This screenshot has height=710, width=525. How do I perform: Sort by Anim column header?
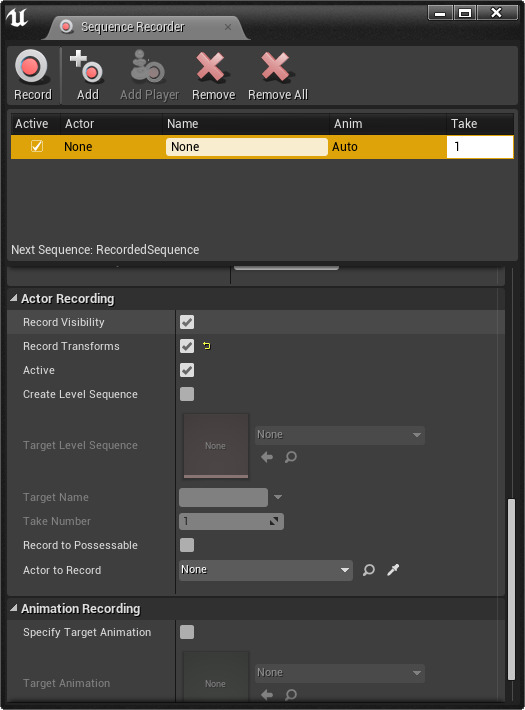pyautogui.click(x=388, y=124)
